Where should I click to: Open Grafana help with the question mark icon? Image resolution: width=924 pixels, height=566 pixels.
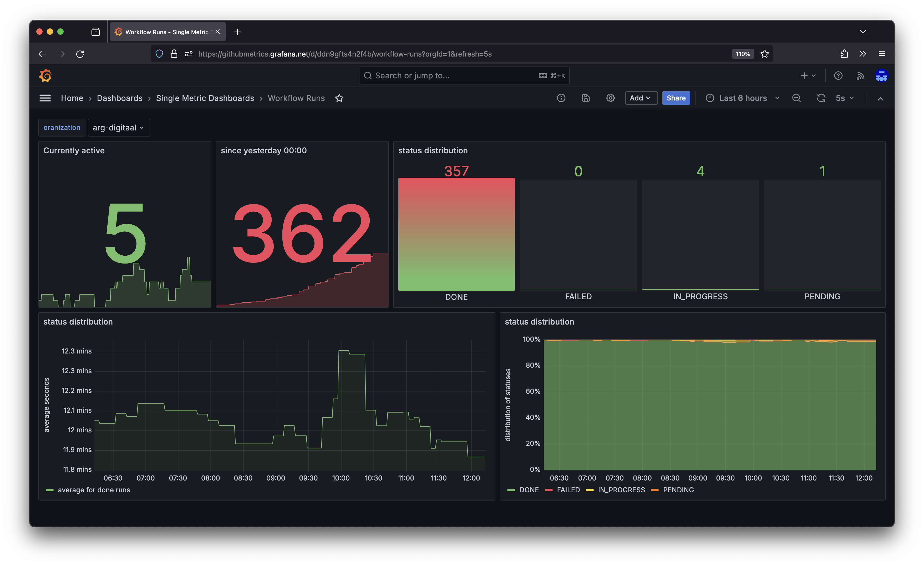point(838,75)
